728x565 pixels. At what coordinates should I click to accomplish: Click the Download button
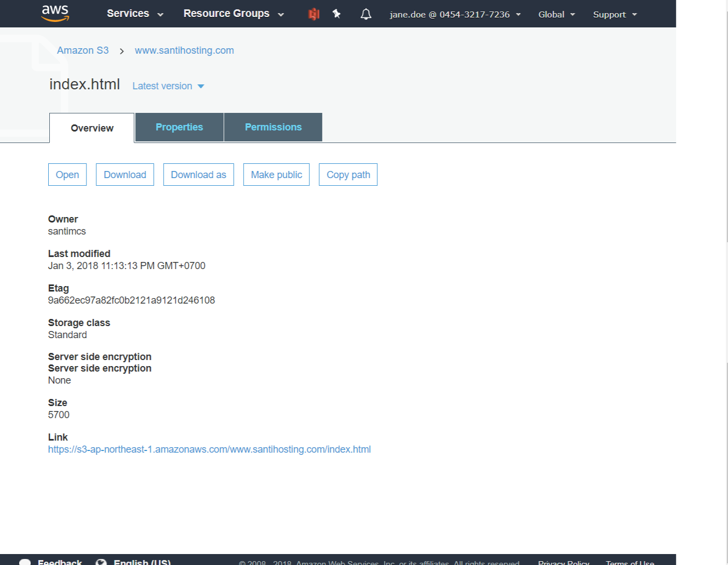coord(125,175)
